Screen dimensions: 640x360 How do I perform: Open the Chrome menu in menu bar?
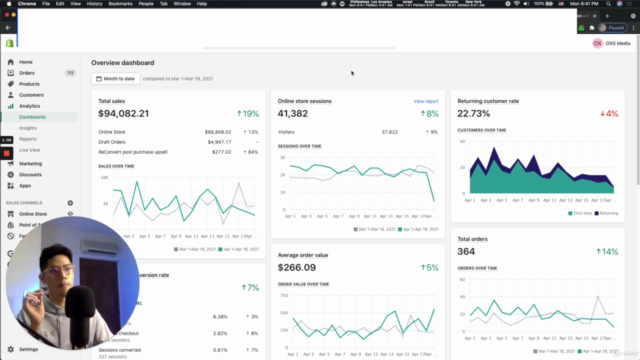pos(27,4)
